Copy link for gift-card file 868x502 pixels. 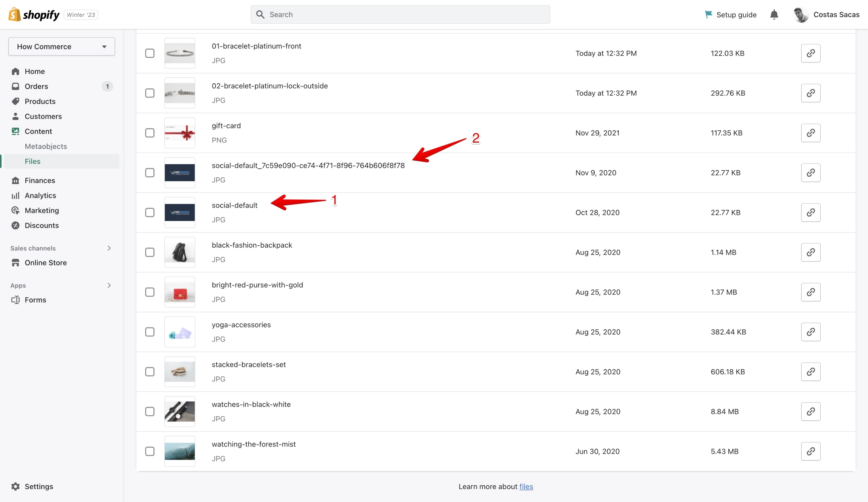point(810,133)
